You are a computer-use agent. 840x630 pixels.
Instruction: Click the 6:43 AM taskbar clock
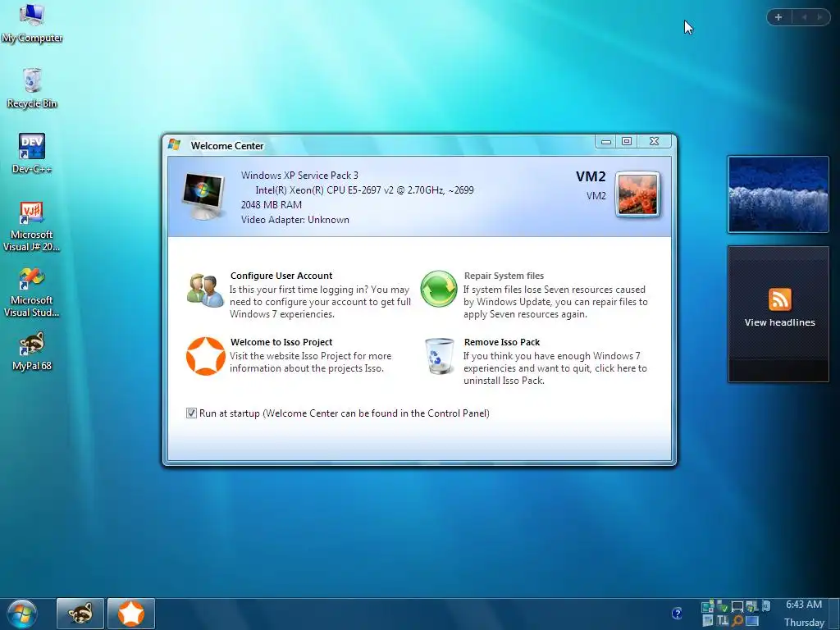click(x=804, y=605)
